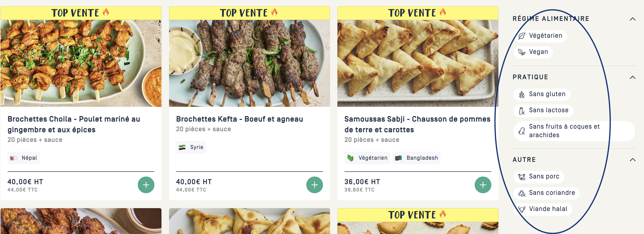The height and width of the screenshot is (234, 644).
Task: Add Brochettes Choila to the cart
Action: [146, 185]
